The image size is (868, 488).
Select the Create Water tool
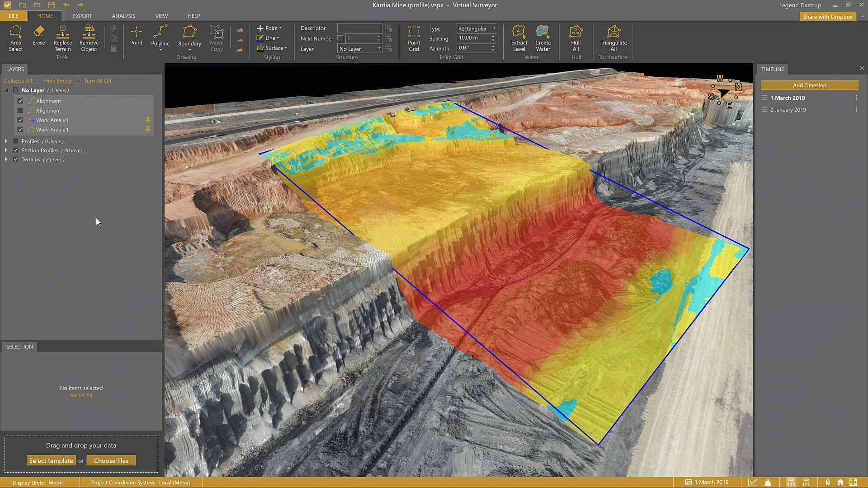[x=543, y=38]
